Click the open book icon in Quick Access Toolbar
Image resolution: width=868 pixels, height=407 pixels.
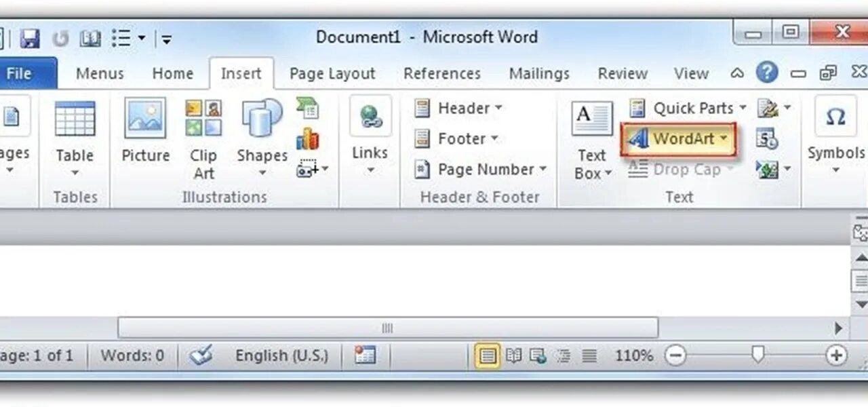click(90, 38)
